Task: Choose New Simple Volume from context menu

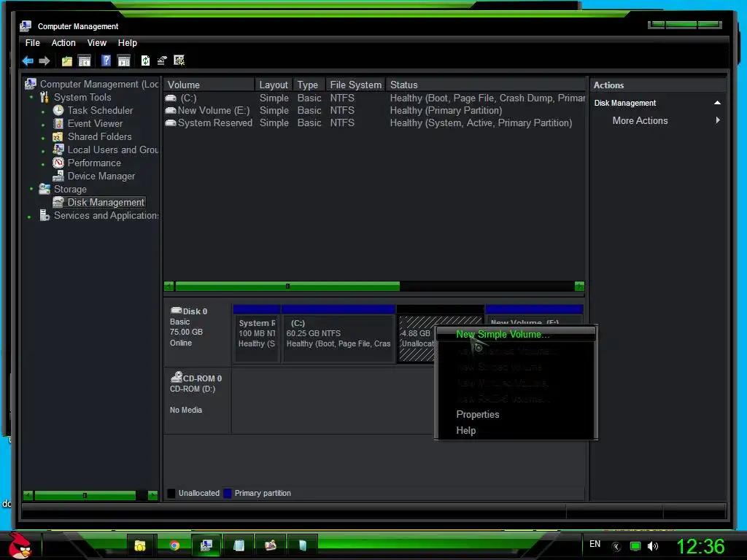Action: 516,334
